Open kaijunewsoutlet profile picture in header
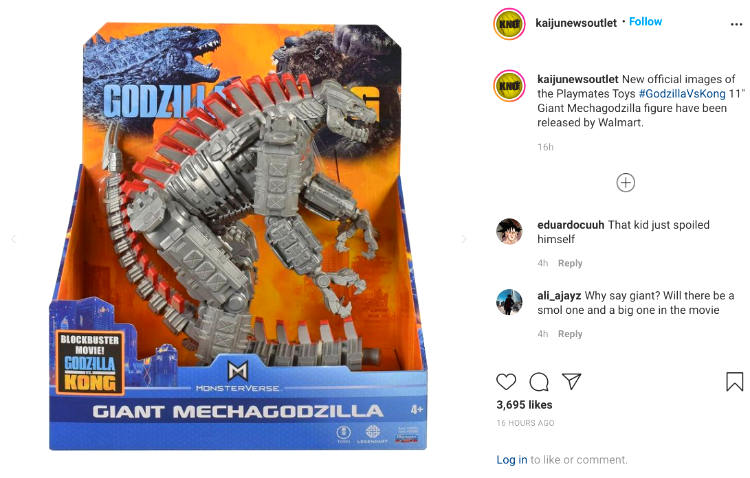This screenshot has width=750, height=478. (509, 24)
